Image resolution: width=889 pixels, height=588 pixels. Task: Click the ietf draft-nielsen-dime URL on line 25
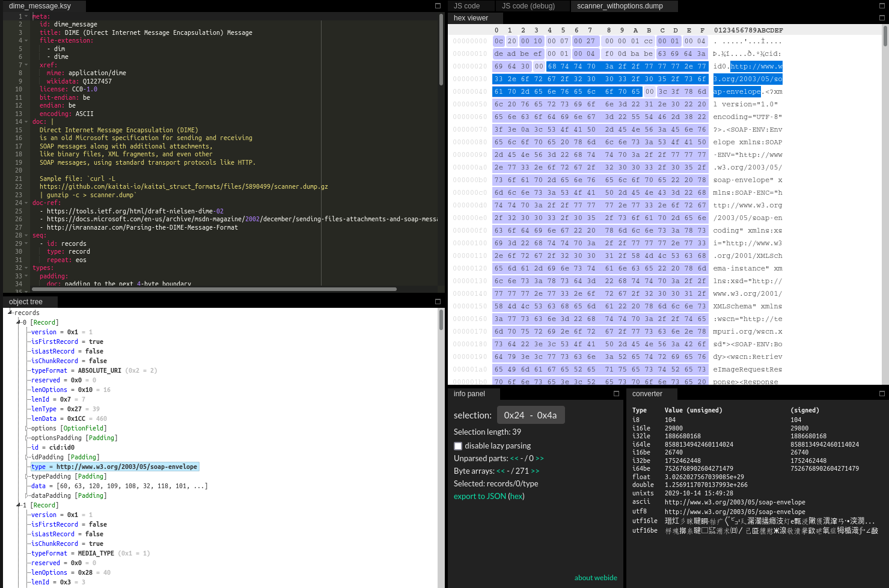point(135,211)
